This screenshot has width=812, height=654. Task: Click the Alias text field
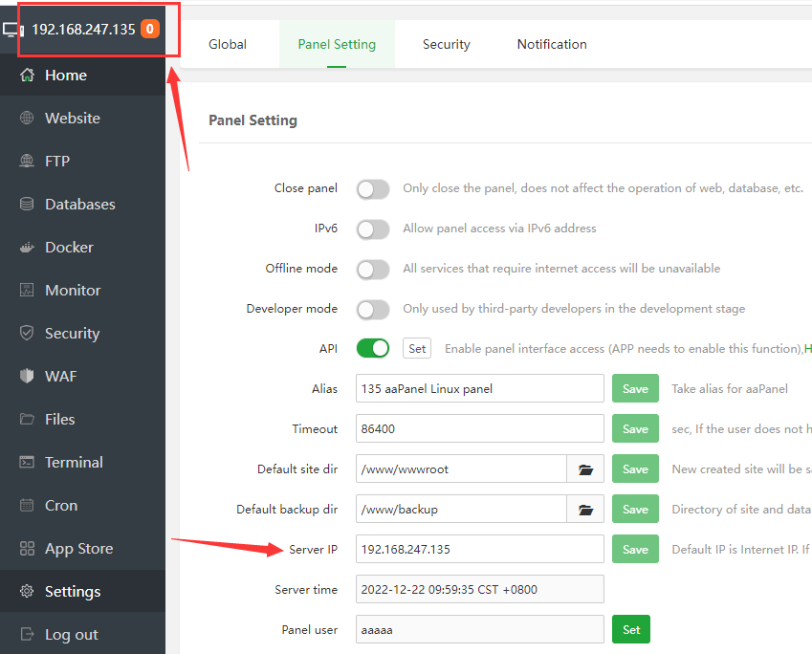tap(479, 389)
